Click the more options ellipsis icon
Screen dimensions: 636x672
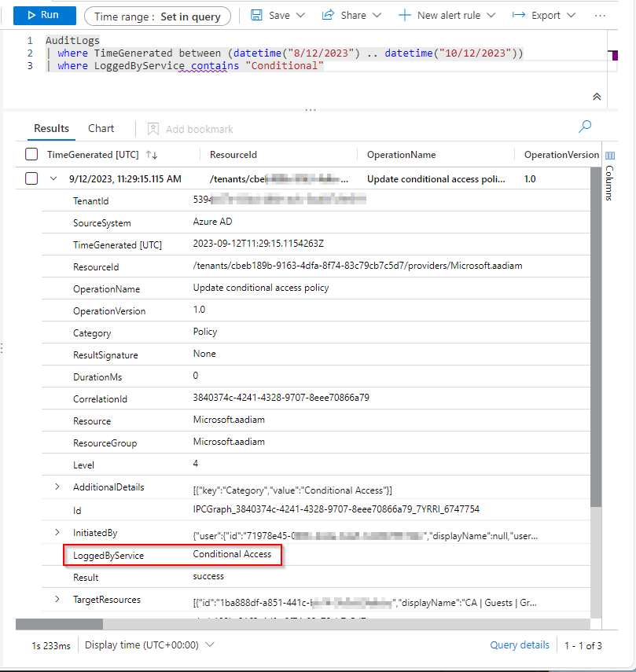601,15
